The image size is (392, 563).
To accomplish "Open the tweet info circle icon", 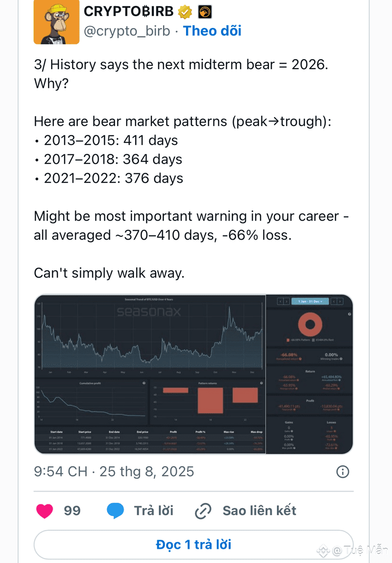I will tap(342, 472).
